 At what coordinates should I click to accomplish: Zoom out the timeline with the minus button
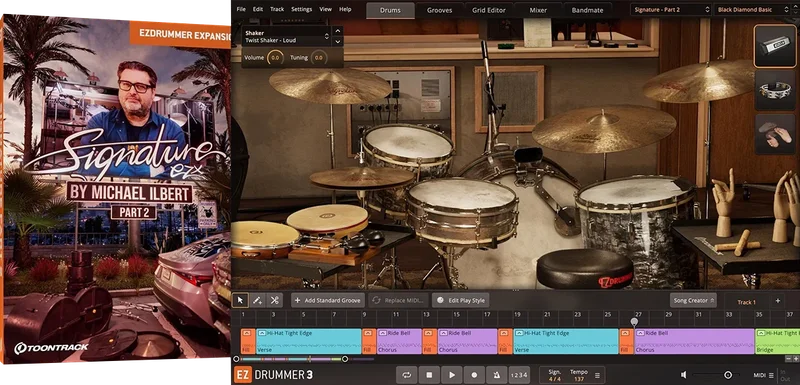pos(788,358)
